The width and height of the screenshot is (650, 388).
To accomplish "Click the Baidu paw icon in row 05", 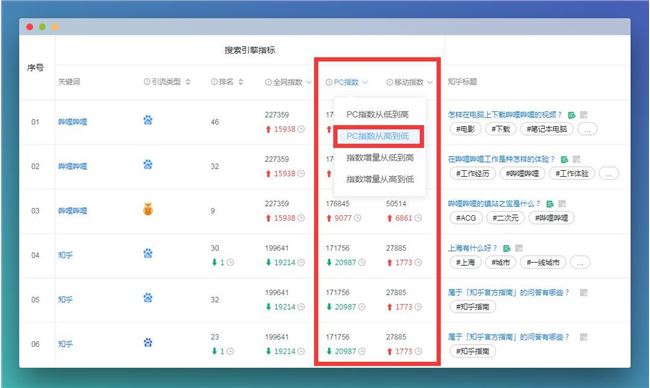I will pyautogui.click(x=148, y=298).
